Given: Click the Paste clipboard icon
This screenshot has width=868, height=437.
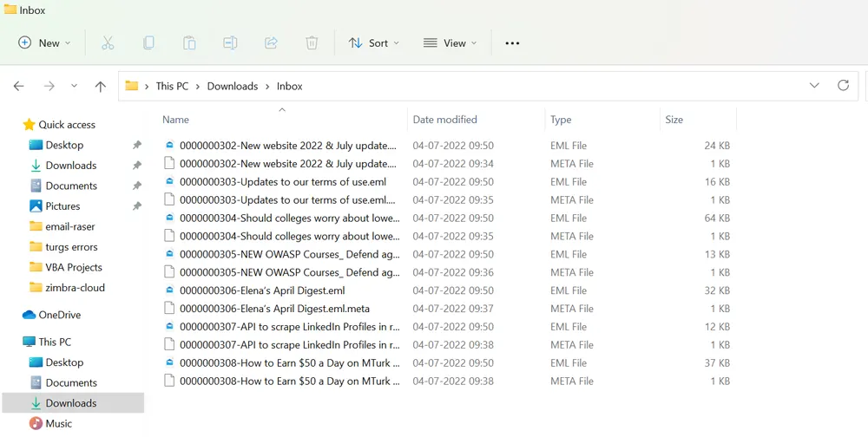Looking at the screenshot, I should [x=189, y=42].
